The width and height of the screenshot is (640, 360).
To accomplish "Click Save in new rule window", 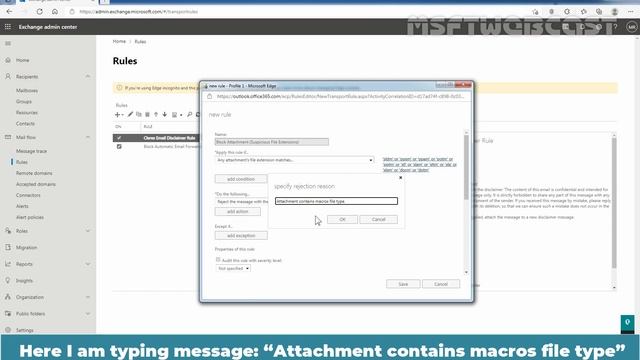I will pyautogui.click(x=403, y=284).
